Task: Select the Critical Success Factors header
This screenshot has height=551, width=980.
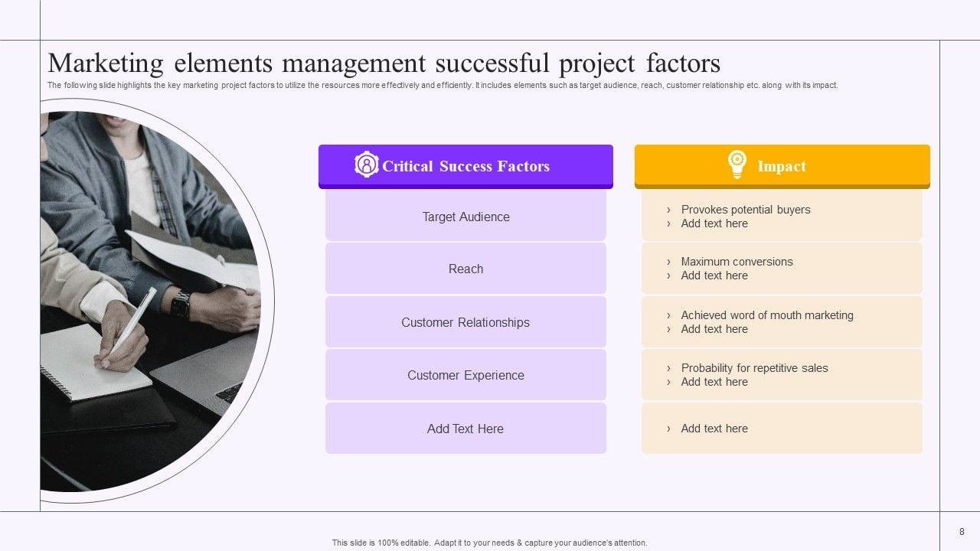Action: [x=465, y=166]
